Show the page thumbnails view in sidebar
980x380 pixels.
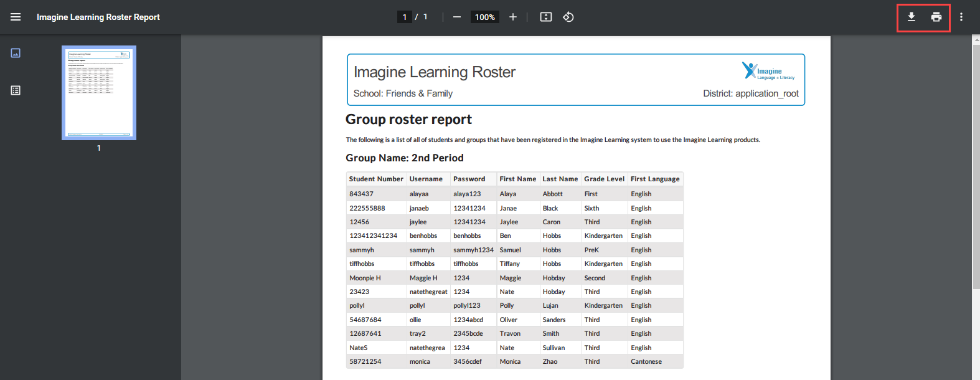(16, 53)
